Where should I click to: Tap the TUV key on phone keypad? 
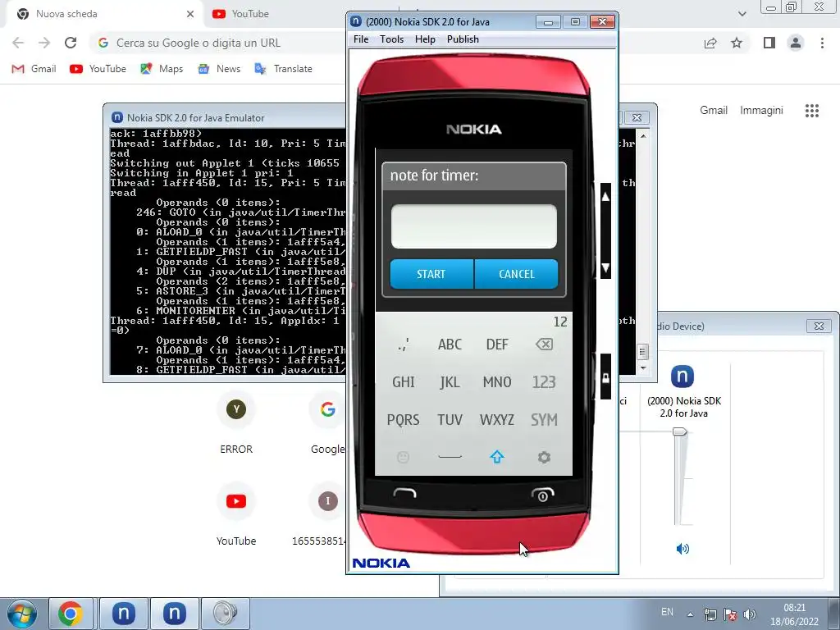450,419
